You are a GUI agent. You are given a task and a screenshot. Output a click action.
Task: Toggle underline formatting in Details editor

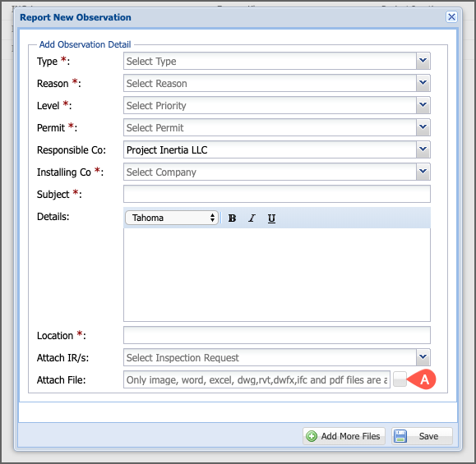pos(271,218)
